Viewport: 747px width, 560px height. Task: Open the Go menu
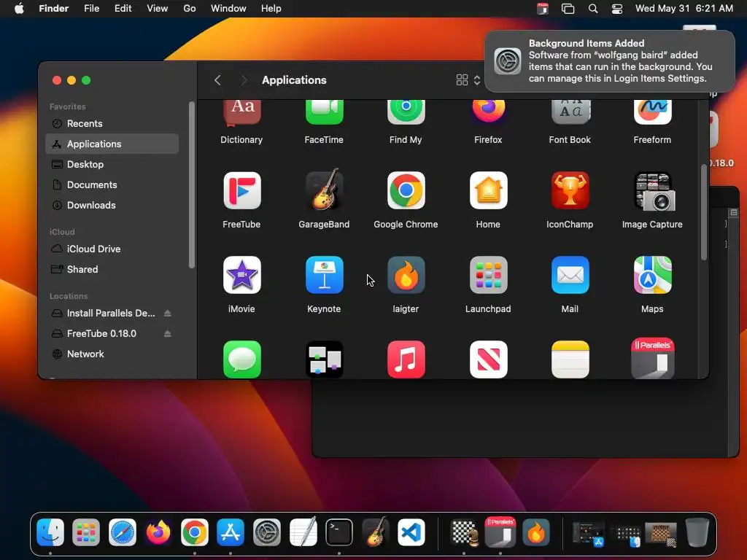[190, 9]
